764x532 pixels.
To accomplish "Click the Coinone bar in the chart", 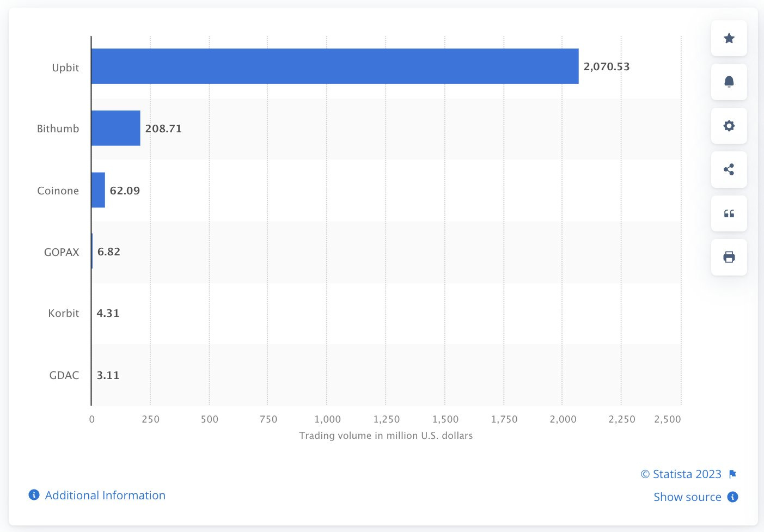I will 98,190.
